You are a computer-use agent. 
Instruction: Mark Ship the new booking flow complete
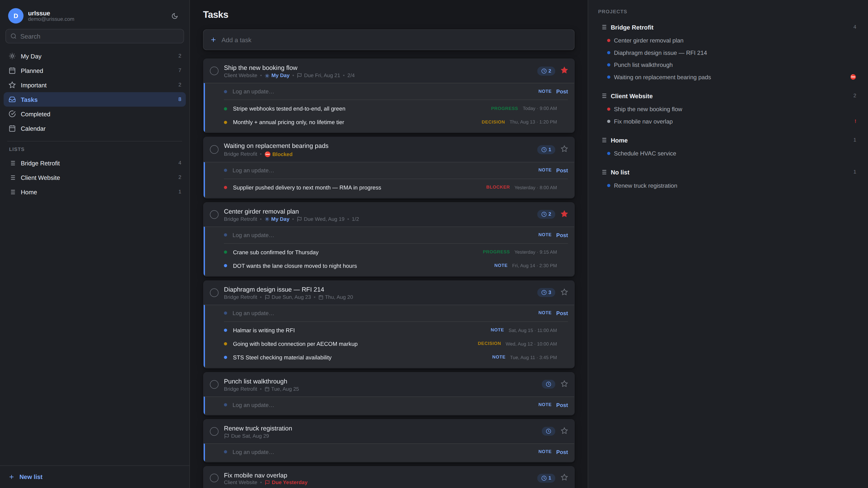214,71
